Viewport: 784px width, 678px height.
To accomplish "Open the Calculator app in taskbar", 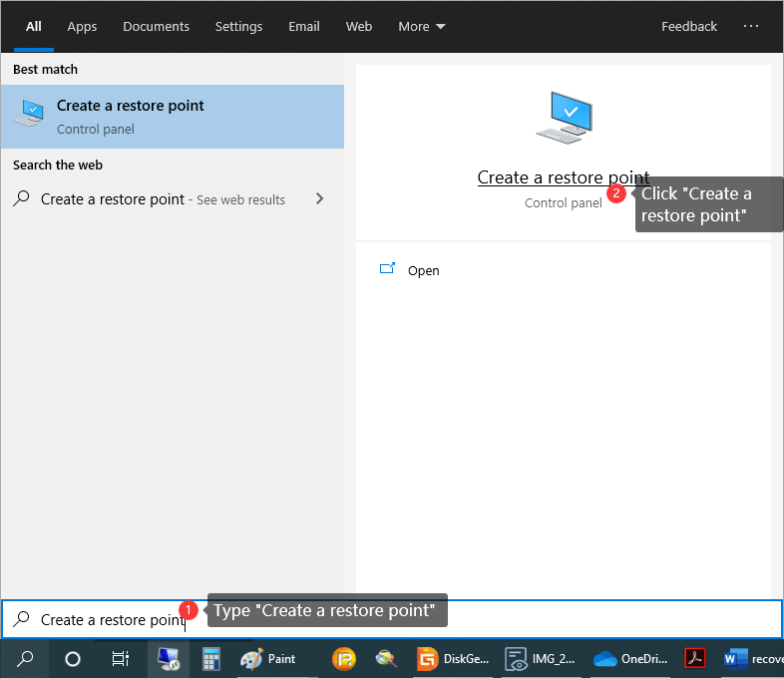I will click(x=210, y=658).
